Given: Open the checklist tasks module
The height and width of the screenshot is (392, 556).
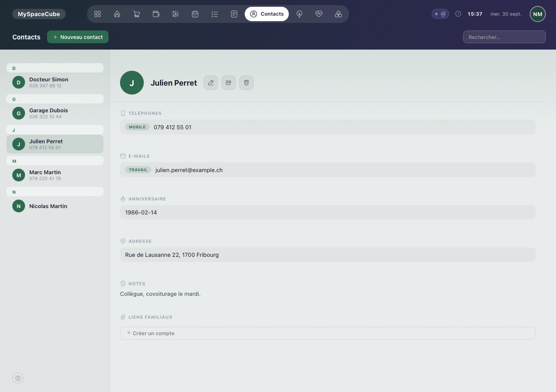Looking at the screenshot, I should [x=215, y=14].
